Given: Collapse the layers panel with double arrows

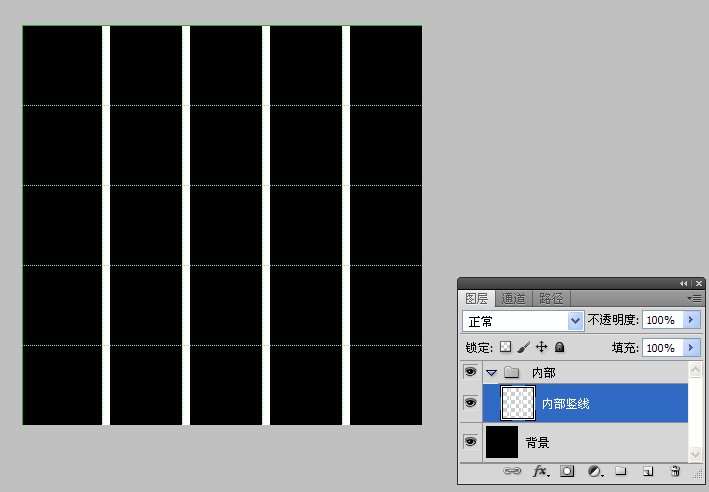Looking at the screenshot, I should pyautogui.click(x=683, y=284).
